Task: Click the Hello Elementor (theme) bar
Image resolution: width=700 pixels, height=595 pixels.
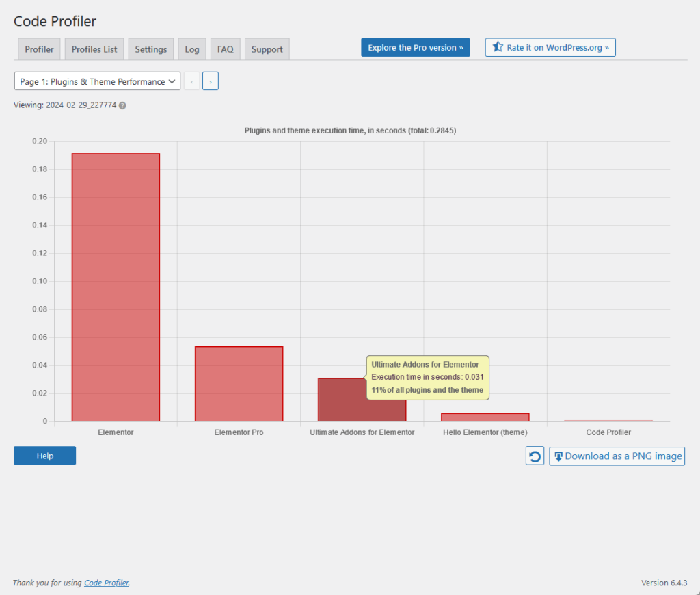Action: tap(485, 417)
